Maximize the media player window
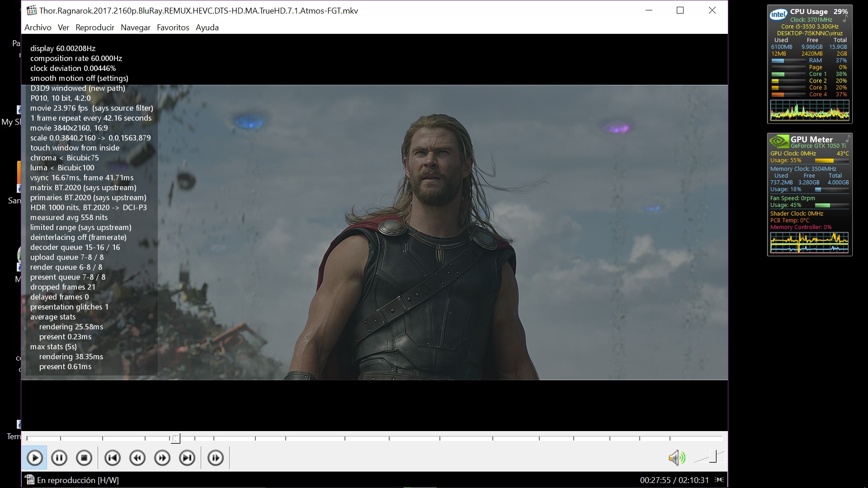The height and width of the screenshot is (488, 868). click(680, 10)
